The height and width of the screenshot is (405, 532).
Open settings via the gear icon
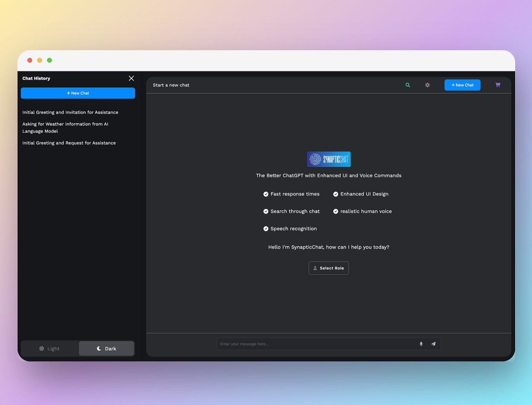pyautogui.click(x=427, y=85)
